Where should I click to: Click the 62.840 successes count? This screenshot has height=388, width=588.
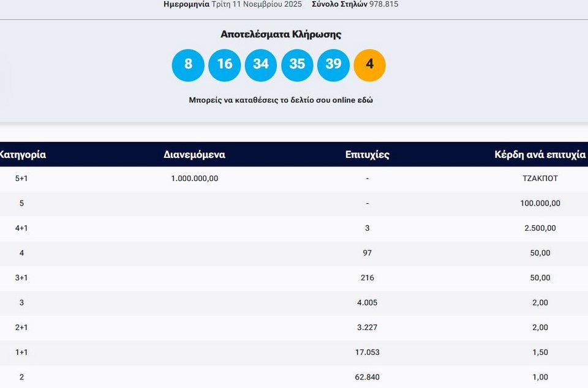point(367,377)
